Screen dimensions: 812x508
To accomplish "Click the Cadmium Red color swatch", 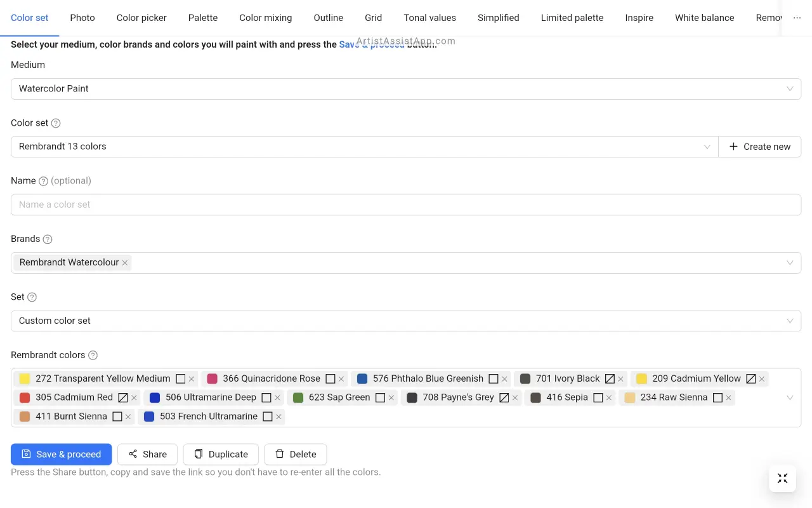I will [25, 398].
